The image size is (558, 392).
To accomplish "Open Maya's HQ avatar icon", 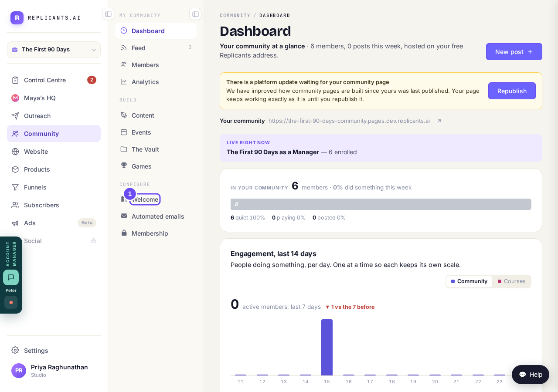I will (x=15, y=98).
